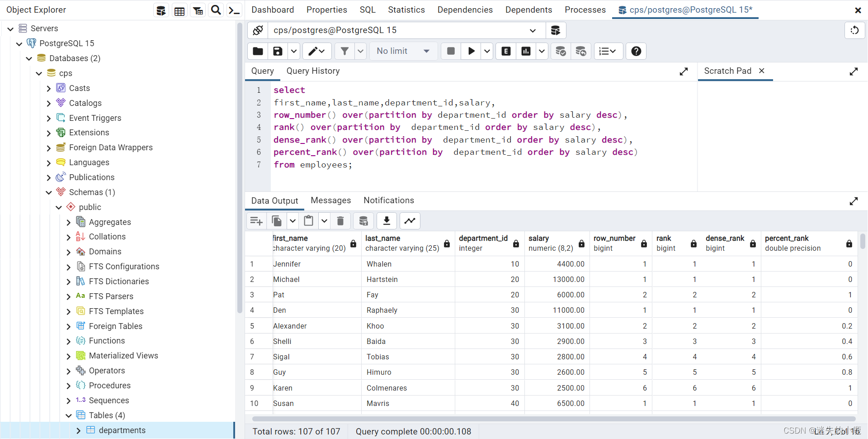
Task: Open the Statistics tab
Action: [406, 10]
